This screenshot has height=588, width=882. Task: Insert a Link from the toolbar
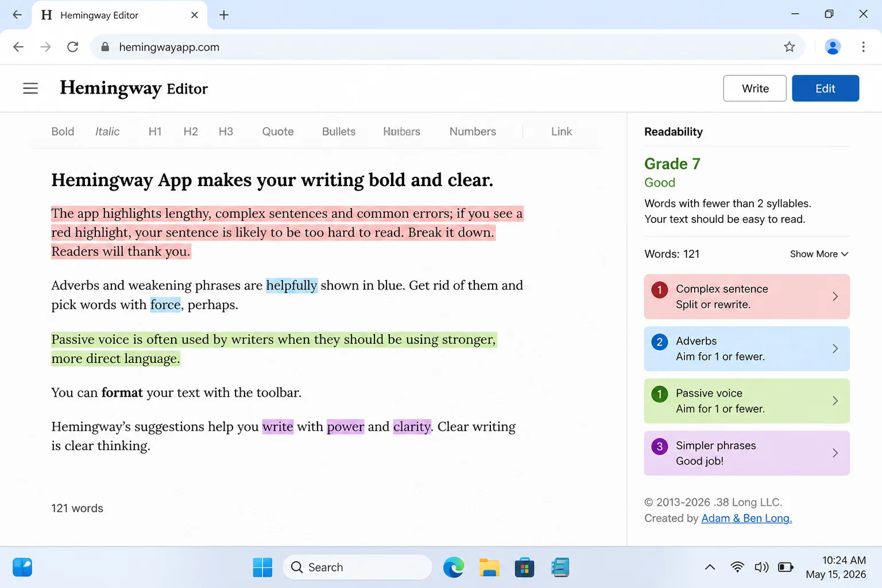pyautogui.click(x=562, y=131)
